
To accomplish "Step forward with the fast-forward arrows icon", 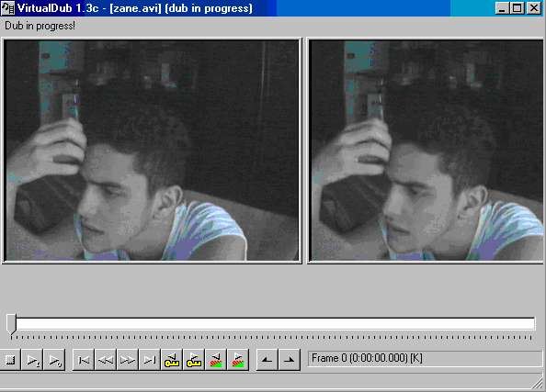I will pos(128,360).
